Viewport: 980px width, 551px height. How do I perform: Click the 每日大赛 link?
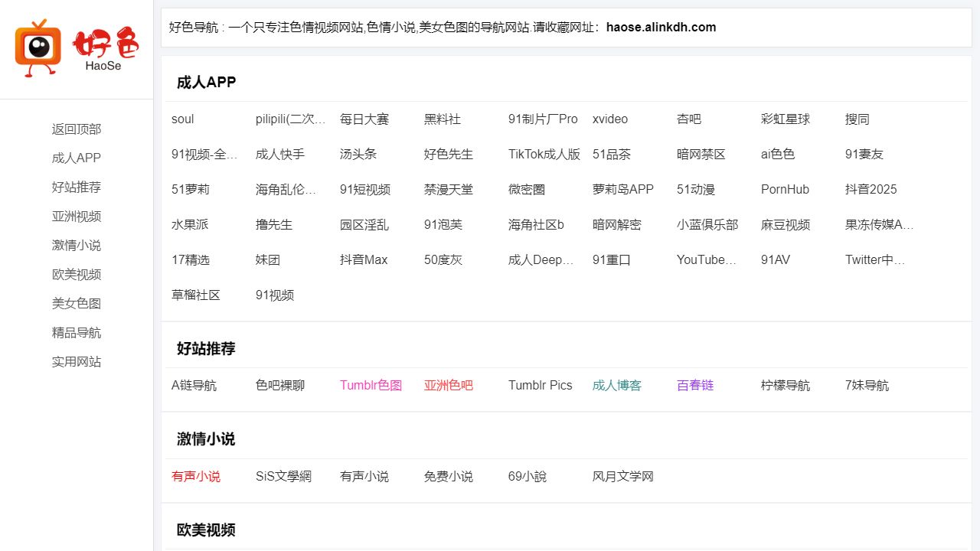(364, 119)
